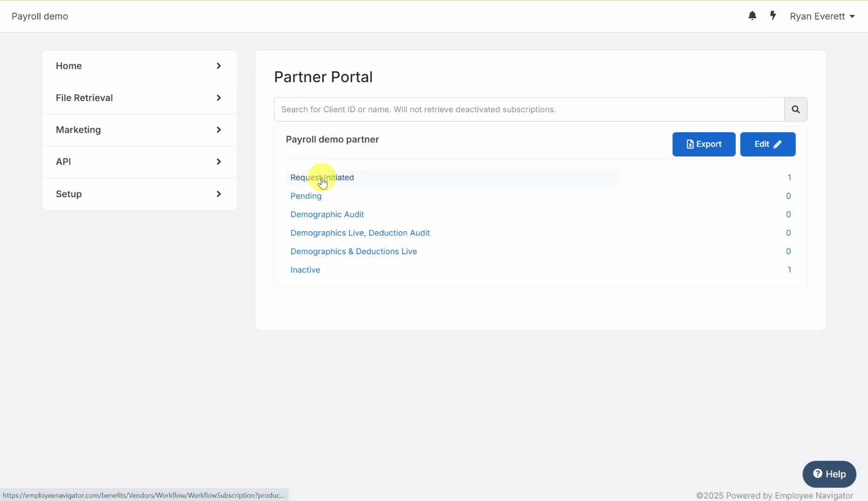868x501 pixels.
Task: Click the Payroll demo header title
Action: tap(40, 16)
